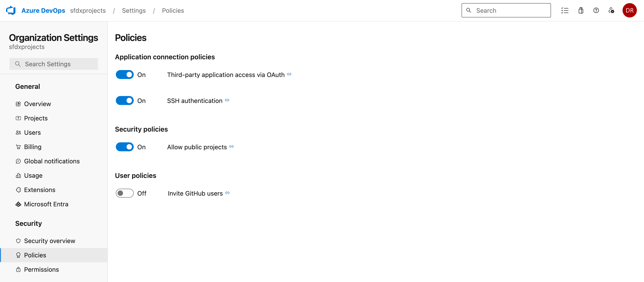Click the Invite GitHub users link icon

pos(227,193)
